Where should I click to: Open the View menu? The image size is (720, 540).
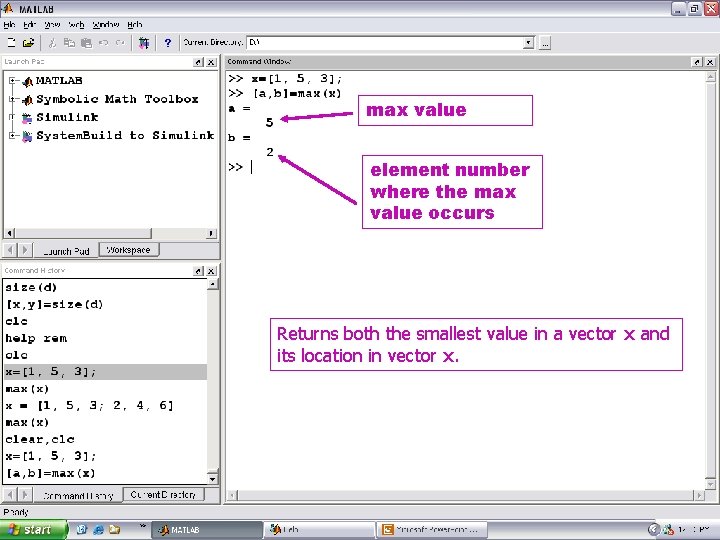point(52,25)
